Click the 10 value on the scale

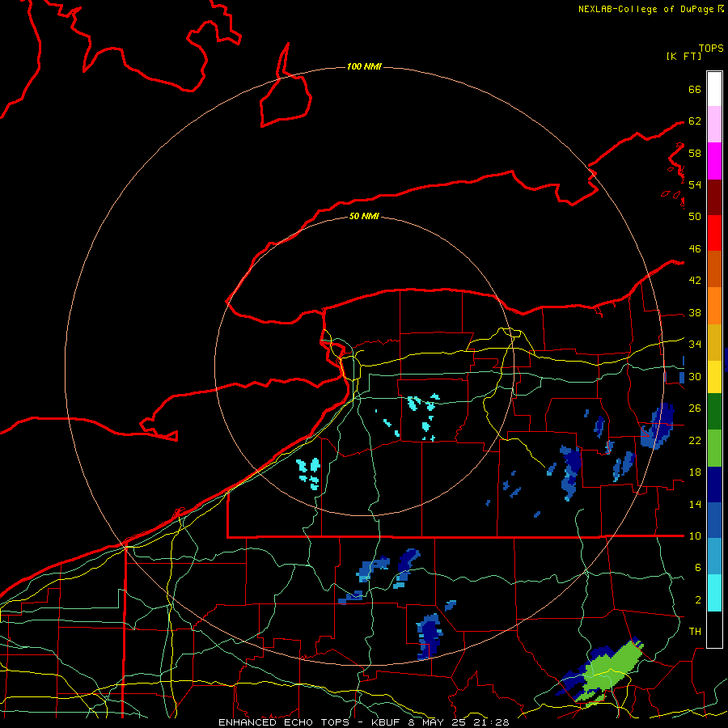[x=695, y=536]
